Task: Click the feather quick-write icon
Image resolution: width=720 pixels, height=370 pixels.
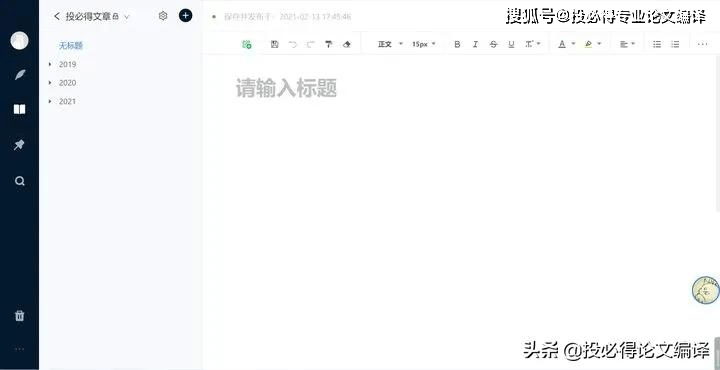Action: click(19, 74)
